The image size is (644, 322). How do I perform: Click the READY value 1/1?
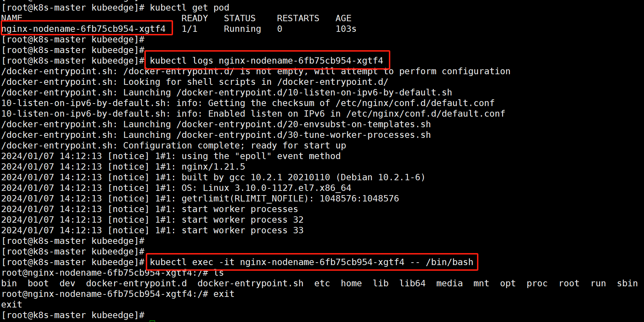click(189, 29)
